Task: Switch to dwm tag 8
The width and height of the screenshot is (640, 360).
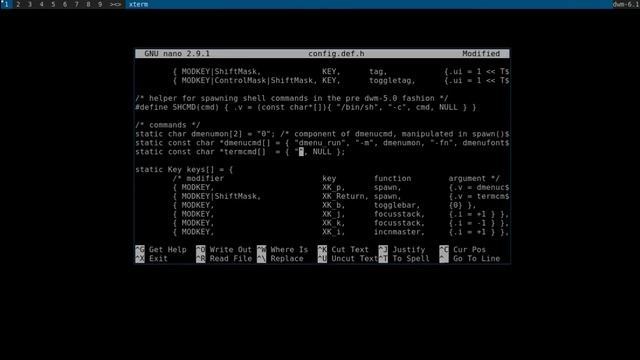Action: click(x=88, y=4)
